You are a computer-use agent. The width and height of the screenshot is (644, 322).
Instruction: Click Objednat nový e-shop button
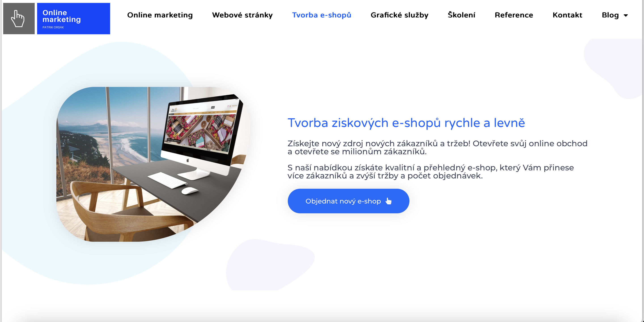click(x=349, y=201)
